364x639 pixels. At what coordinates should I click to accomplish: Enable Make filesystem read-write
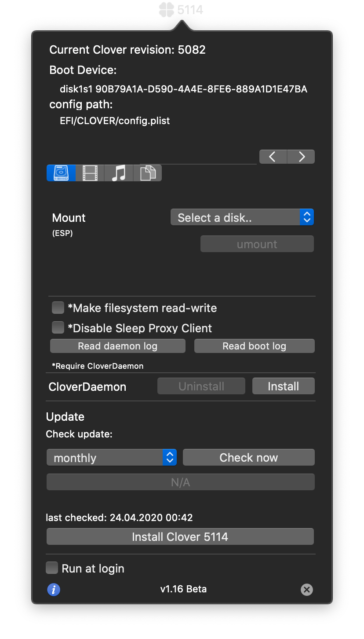(58, 307)
